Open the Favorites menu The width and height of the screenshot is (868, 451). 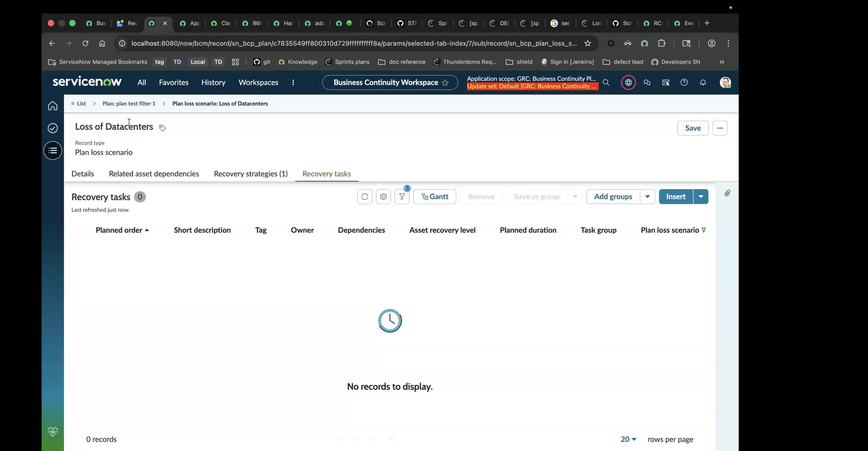[x=174, y=83]
